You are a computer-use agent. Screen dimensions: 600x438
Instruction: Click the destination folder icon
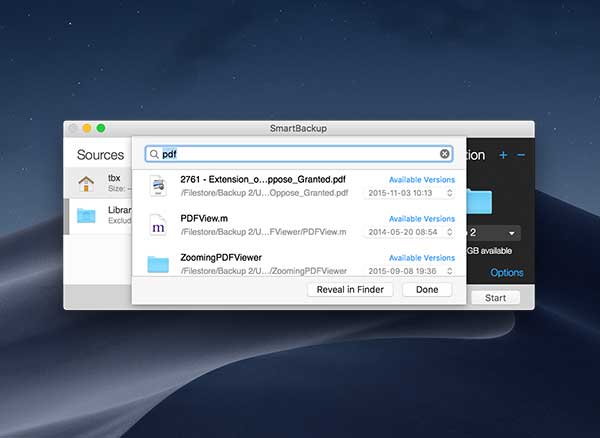pos(479,201)
